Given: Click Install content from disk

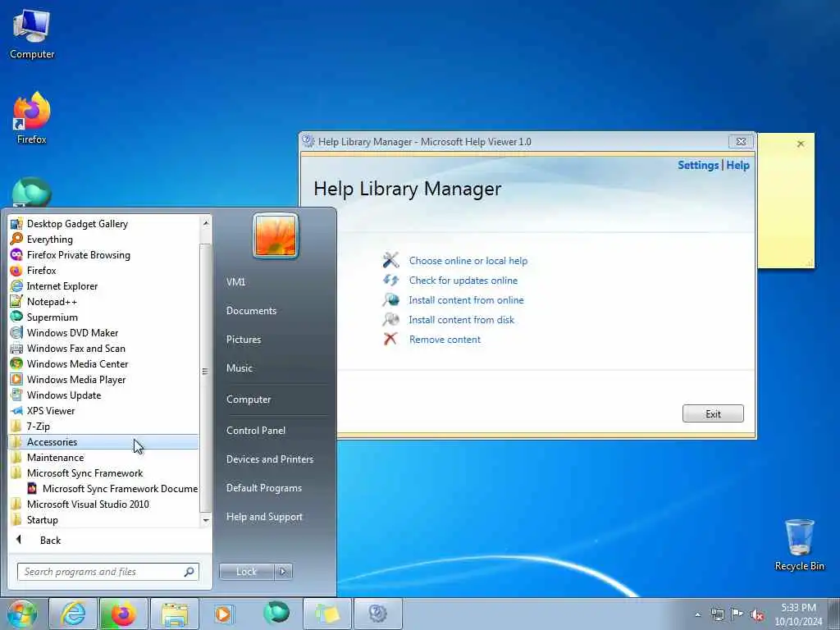Looking at the screenshot, I should (x=461, y=320).
